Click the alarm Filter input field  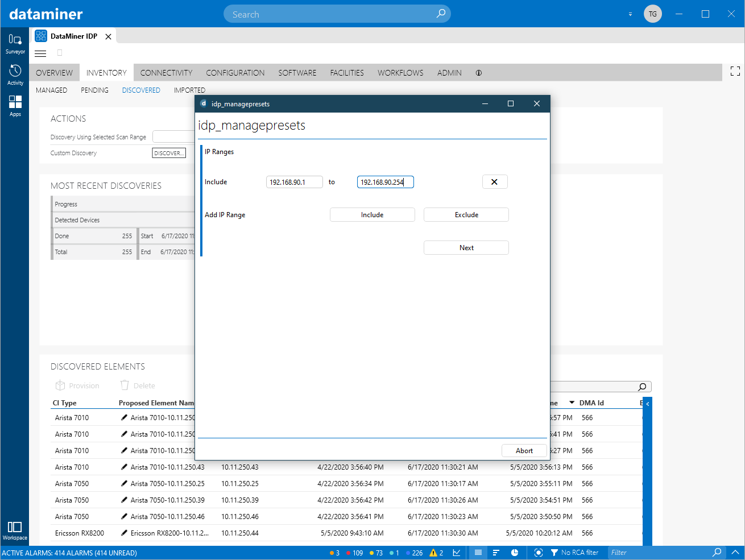pyautogui.click(x=660, y=553)
